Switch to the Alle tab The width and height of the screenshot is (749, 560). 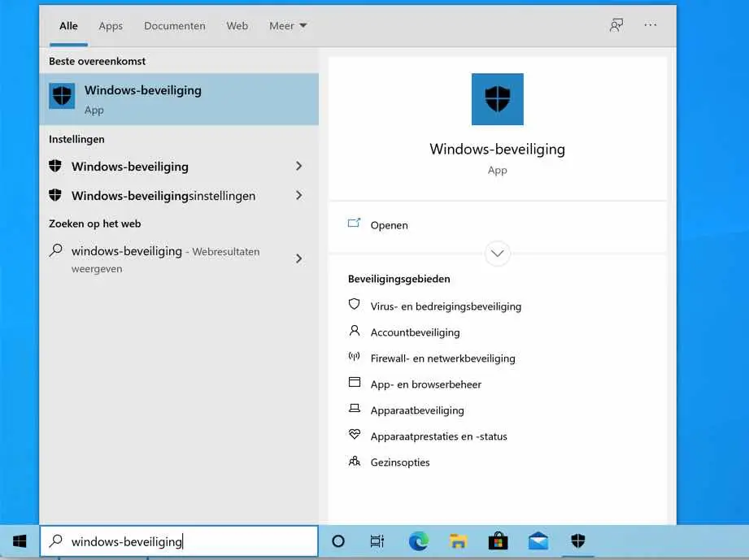68,26
